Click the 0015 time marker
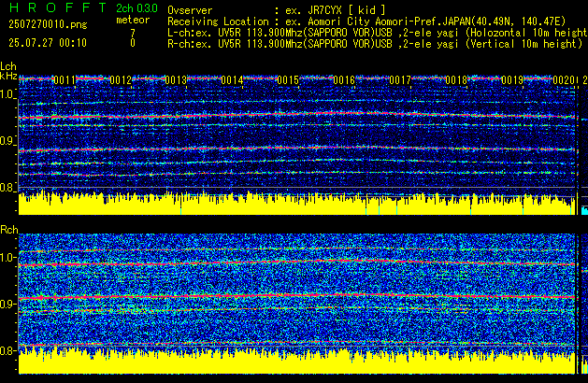The image size is (588, 383). pos(288,80)
